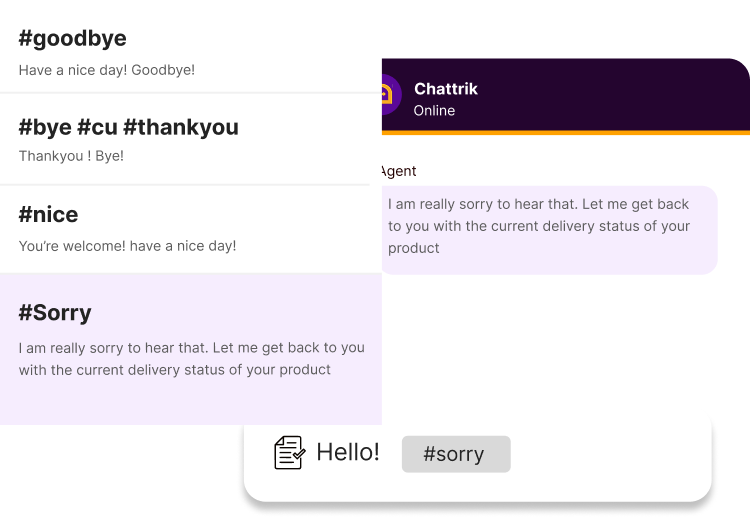Click the "Thankyou ! Bye!" response text
Viewport: 750px width, 528px height.
point(71,157)
